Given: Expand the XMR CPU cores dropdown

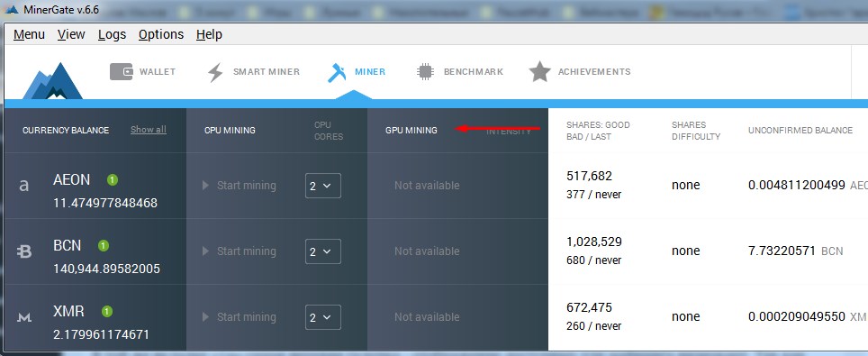Looking at the screenshot, I should point(323,317).
